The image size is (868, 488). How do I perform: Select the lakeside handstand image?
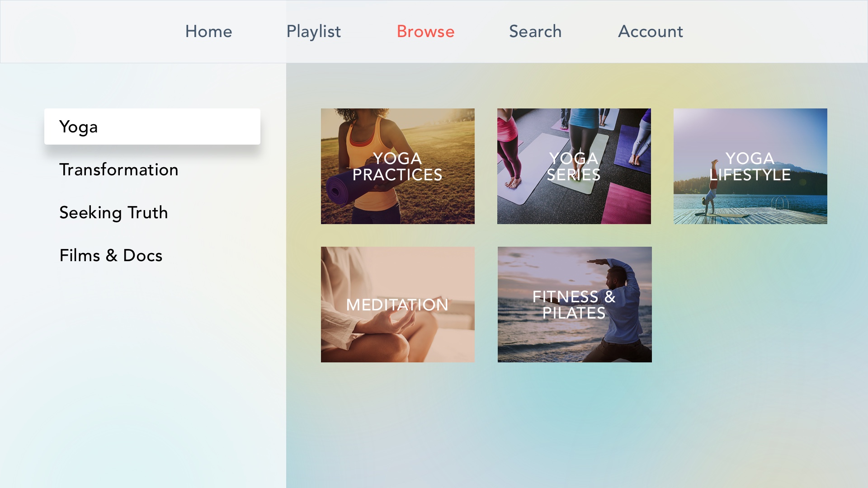pos(750,166)
